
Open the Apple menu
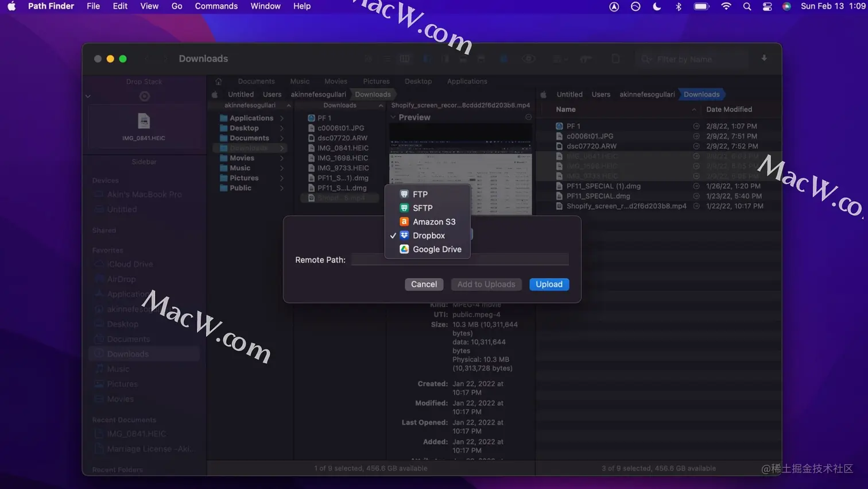[x=11, y=6]
